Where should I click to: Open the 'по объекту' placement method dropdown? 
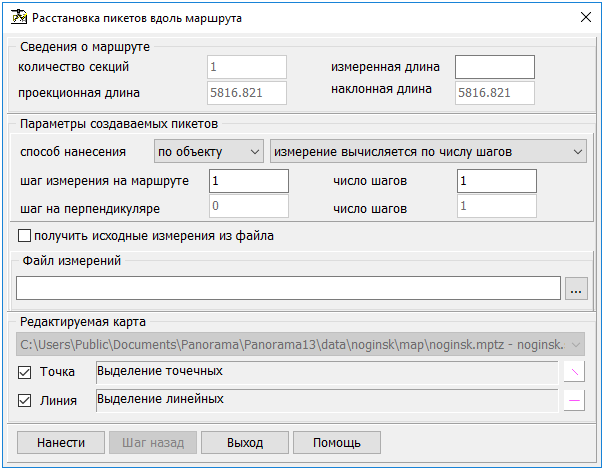[208, 152]
